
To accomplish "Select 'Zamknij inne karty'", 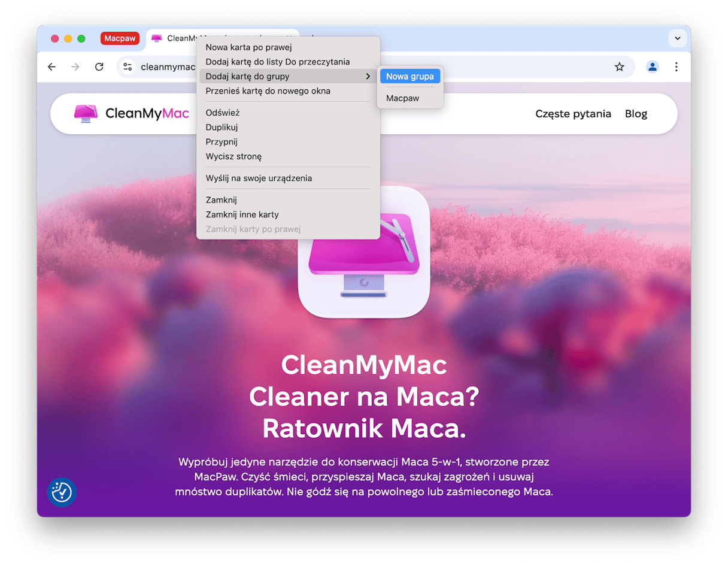I will (289, 214).
